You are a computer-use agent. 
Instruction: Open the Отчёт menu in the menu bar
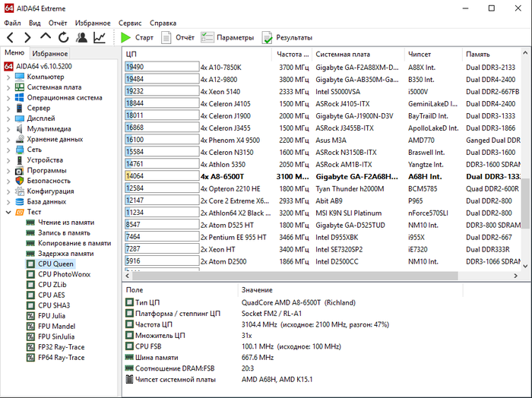(58, 23)
